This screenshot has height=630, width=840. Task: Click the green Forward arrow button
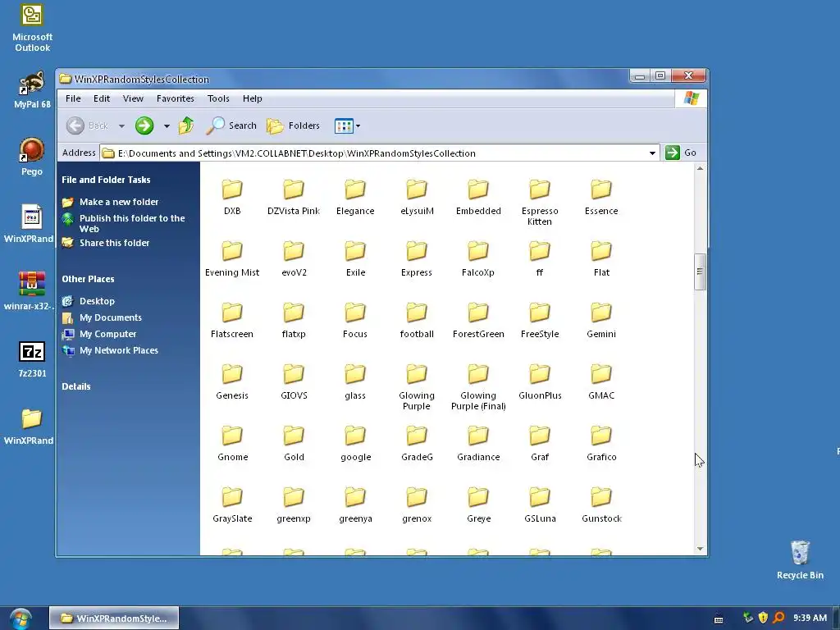(144, 126)
